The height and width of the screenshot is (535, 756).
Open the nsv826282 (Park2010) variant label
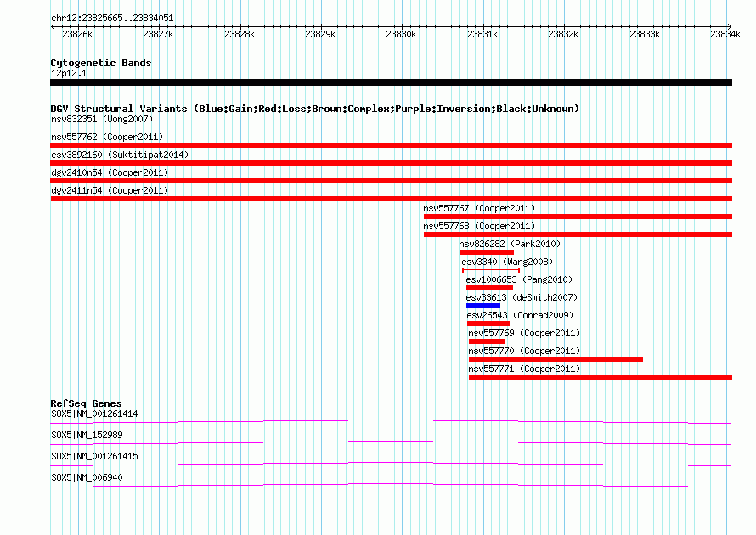pos(510,244)
